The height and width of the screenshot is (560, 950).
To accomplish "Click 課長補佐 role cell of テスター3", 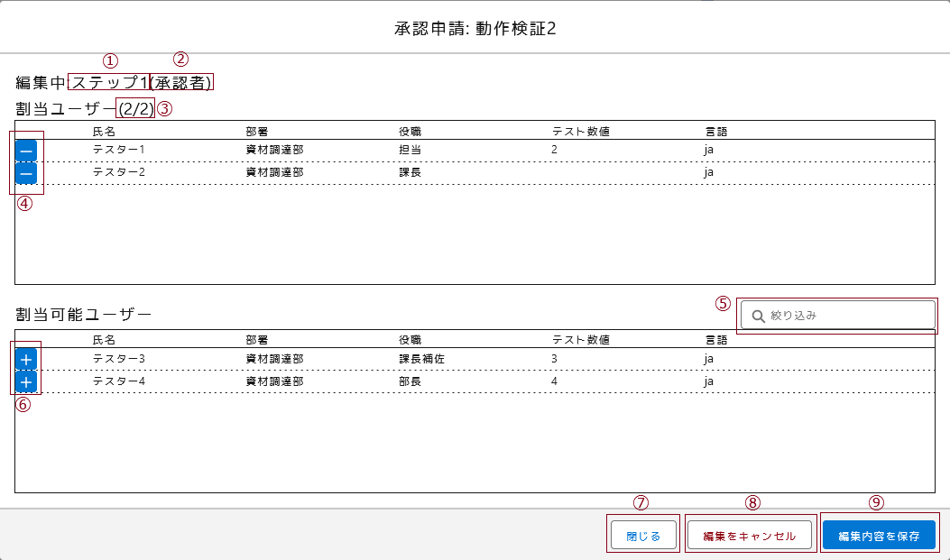I will click(421, 358).
